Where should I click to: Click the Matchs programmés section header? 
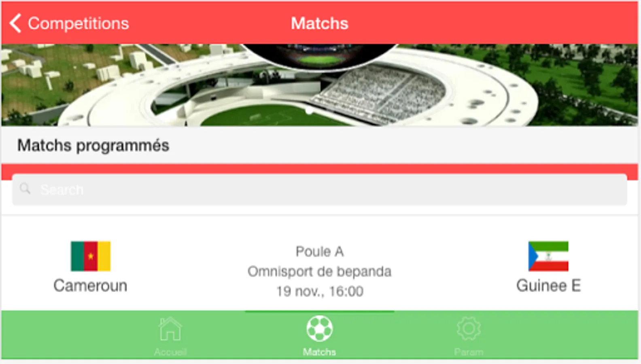[93, 145]
